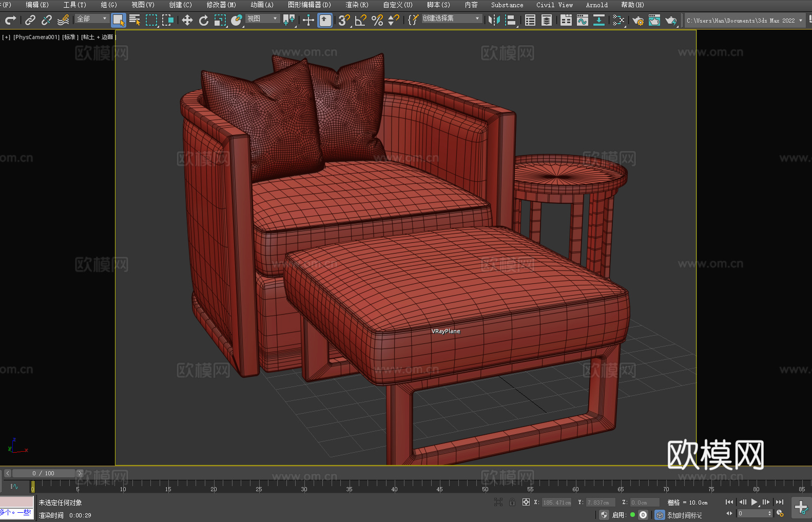Toggle the Selection Lock icon
This screenshot has width=812, height=522.
click(512, 502)
